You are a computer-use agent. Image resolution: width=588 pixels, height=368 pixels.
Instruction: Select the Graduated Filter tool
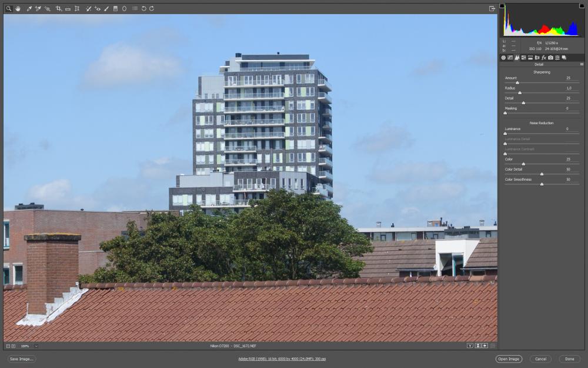click(115, 8)
